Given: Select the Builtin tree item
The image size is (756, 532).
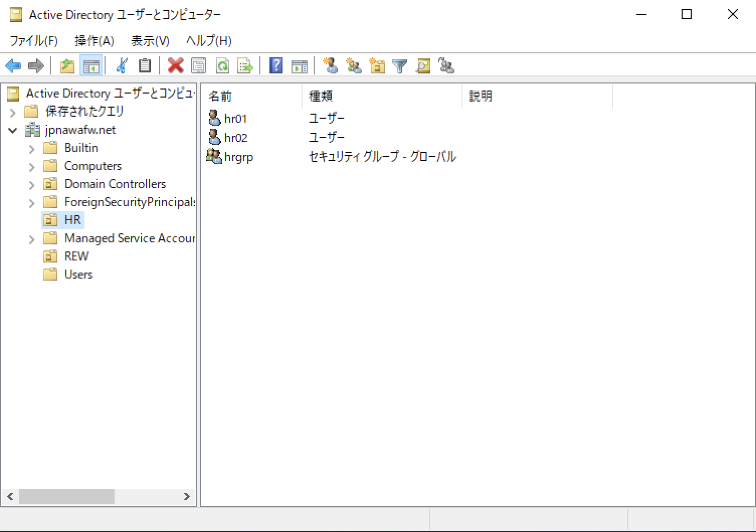Looking at the screenshot, I should click(x=81, y=148).
